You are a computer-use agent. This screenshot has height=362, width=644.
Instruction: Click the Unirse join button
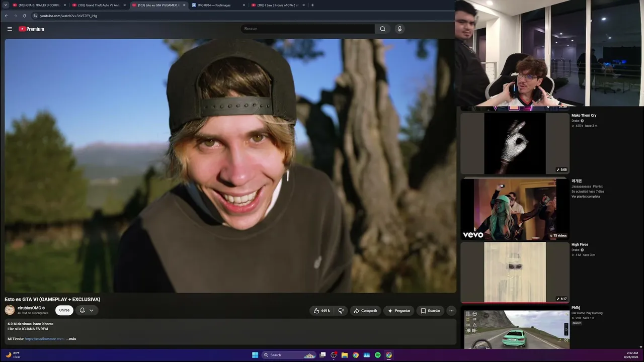coord(64,310)
